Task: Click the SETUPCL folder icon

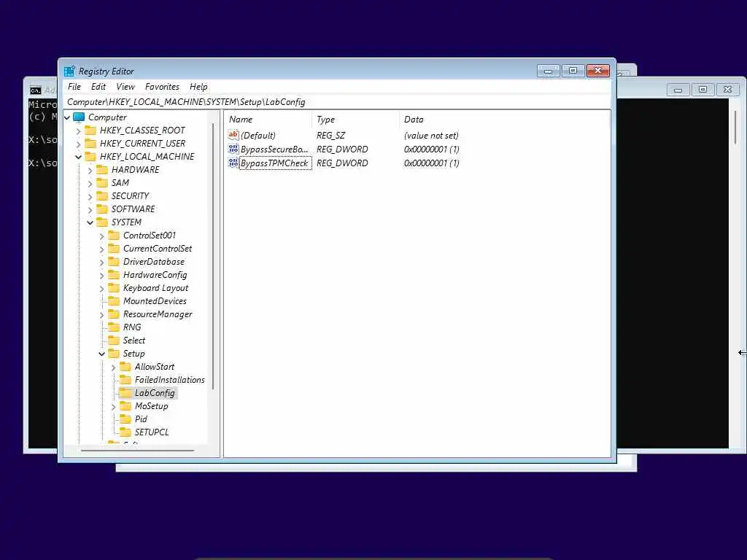Action: tap(125, 432)
